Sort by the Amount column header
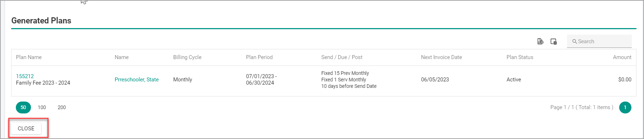The height and width of the screenshot is (139, 644). [622, 57]
